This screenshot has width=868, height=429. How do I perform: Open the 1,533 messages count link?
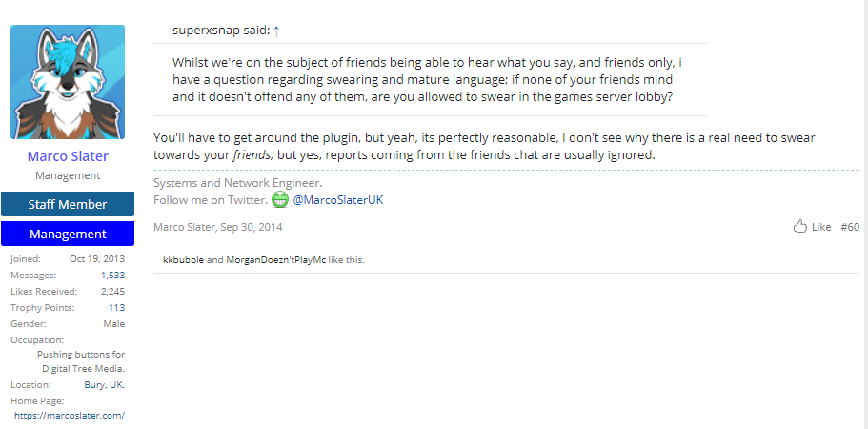coord(113,276)
